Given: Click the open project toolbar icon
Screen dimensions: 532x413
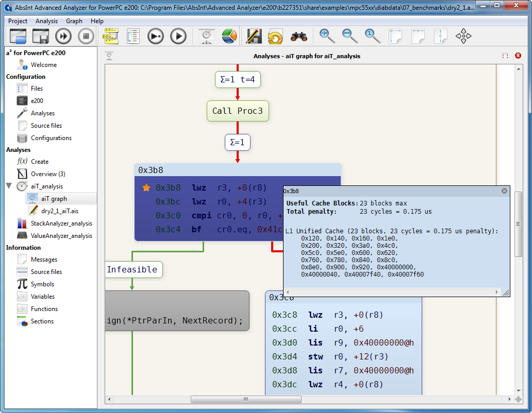Looking at the screenshot, I should point(18,36).
